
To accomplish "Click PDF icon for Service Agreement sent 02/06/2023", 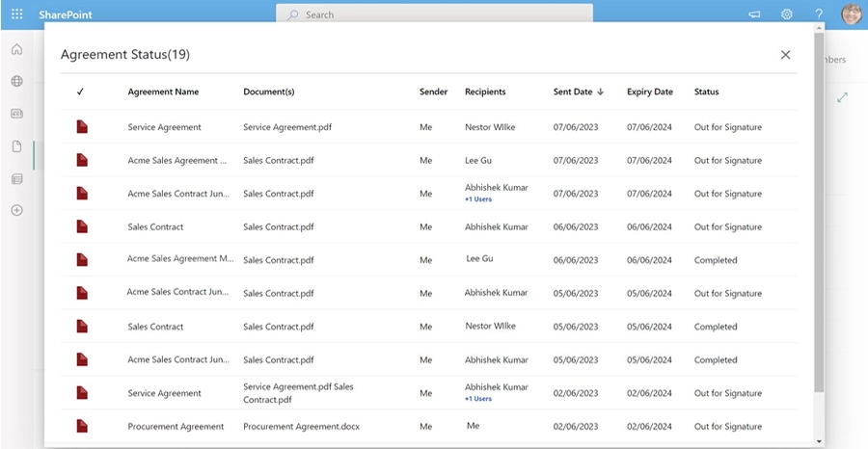I will 82,392.
